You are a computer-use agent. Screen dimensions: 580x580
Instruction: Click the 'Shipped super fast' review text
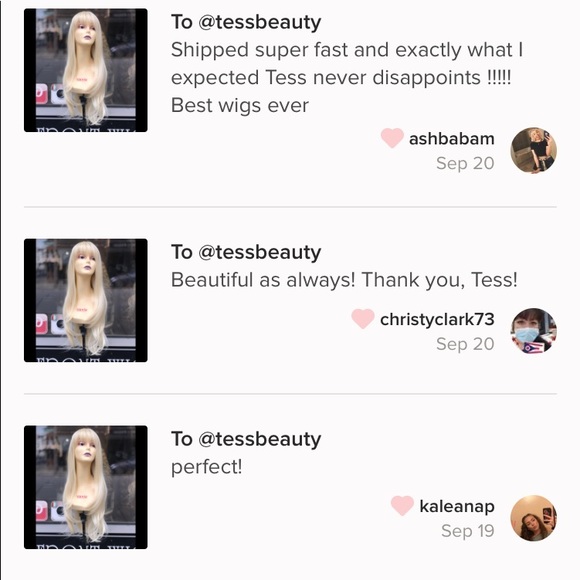tap(347, 78)
